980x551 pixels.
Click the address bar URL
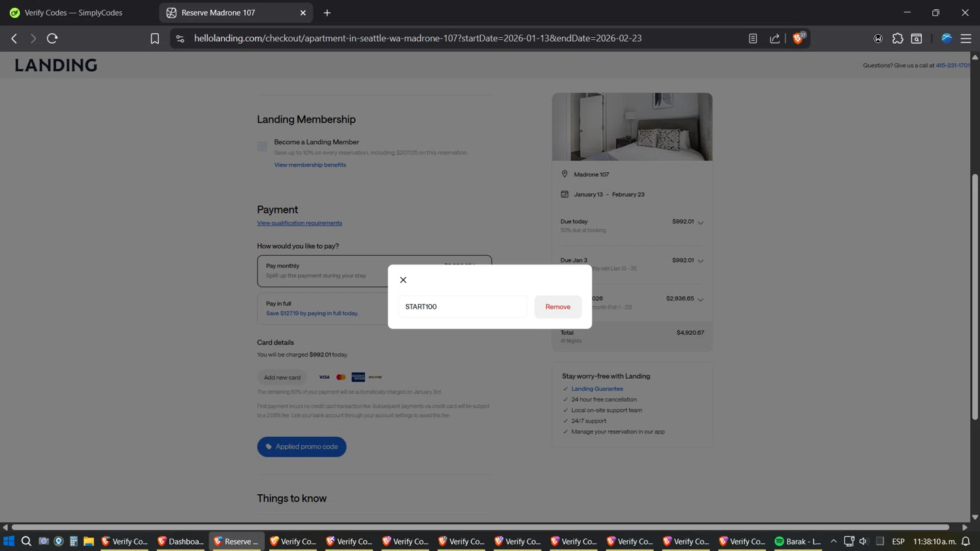[x=417, y=39]
